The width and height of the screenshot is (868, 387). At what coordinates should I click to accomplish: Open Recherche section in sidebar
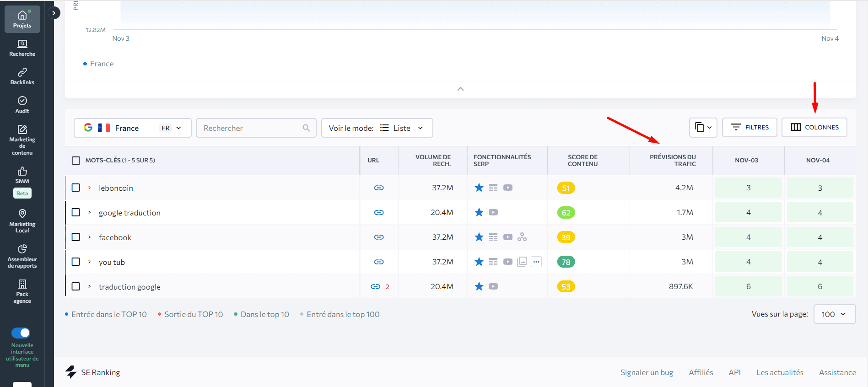(22, 48)
